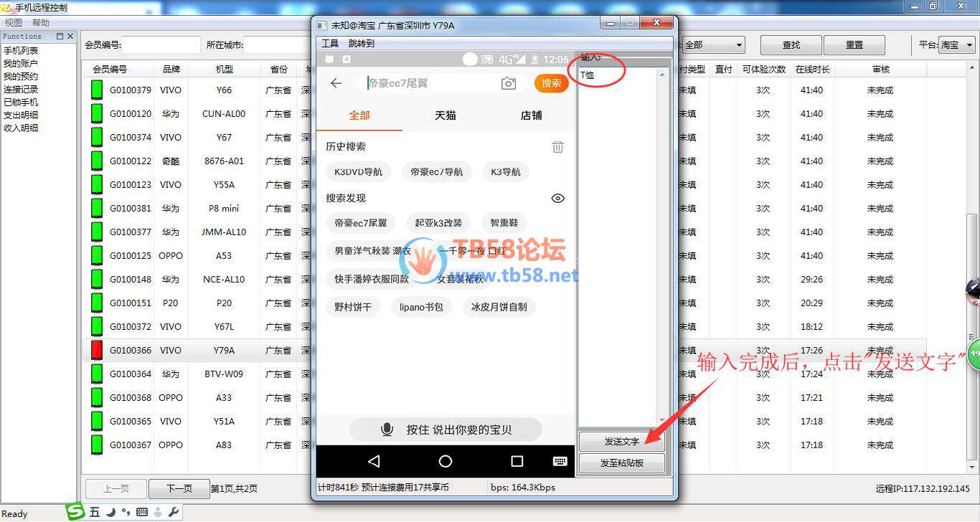This screenshot has width=980, height=522.
Task: Close the Functions panel
Action: pyautogui.click(x=70, y=36)
